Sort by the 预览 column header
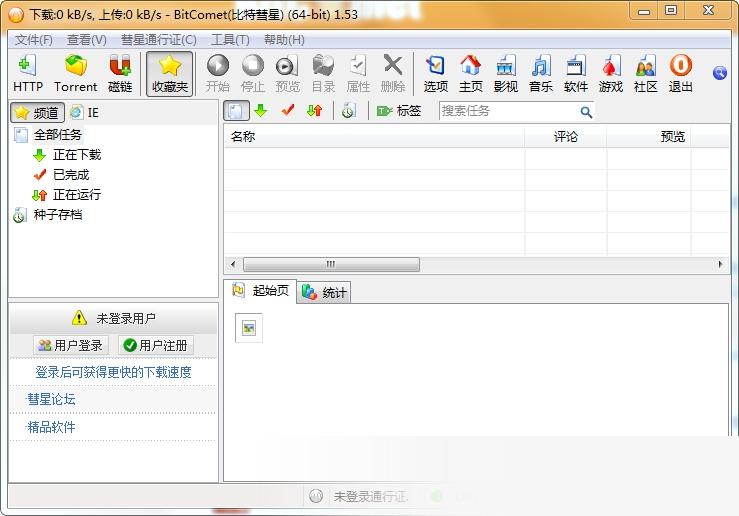739x516 pixels. click(x=649, y=137)
